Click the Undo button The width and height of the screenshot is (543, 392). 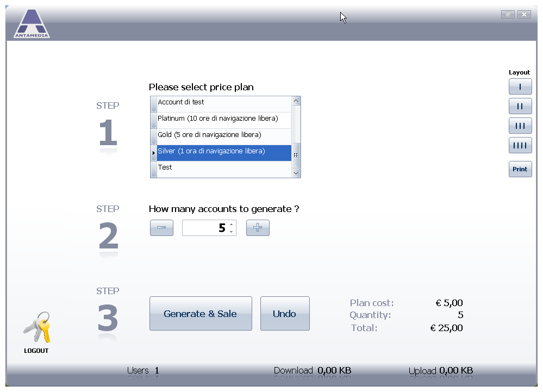(x=285, y=313)
